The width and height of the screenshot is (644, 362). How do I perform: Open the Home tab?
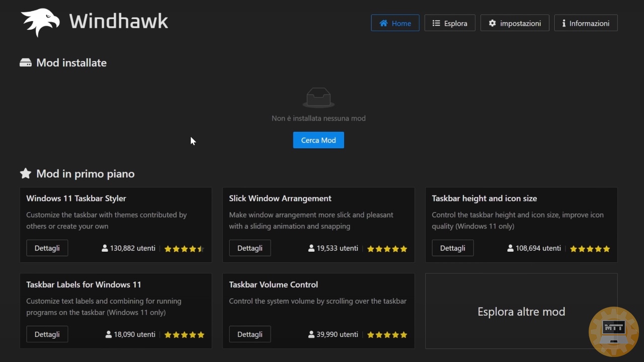[395, 23]
